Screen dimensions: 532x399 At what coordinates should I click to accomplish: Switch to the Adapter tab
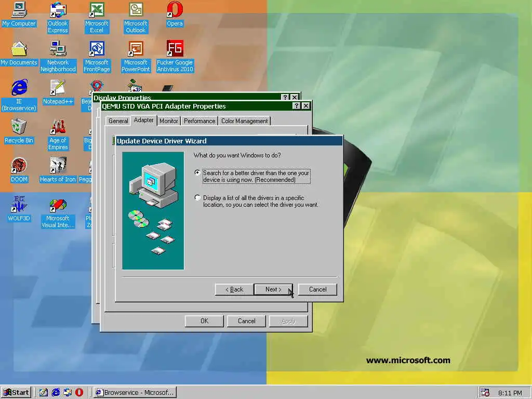(143, 120)
